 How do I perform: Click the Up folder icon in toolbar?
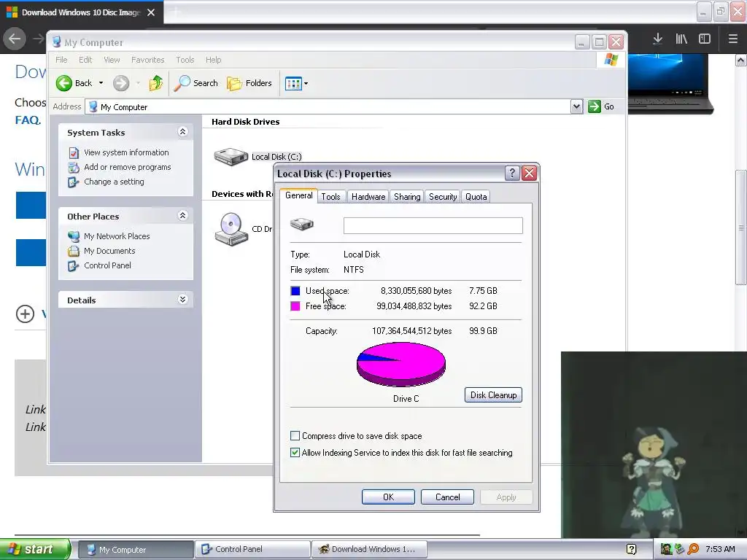(x=156, y=83)
